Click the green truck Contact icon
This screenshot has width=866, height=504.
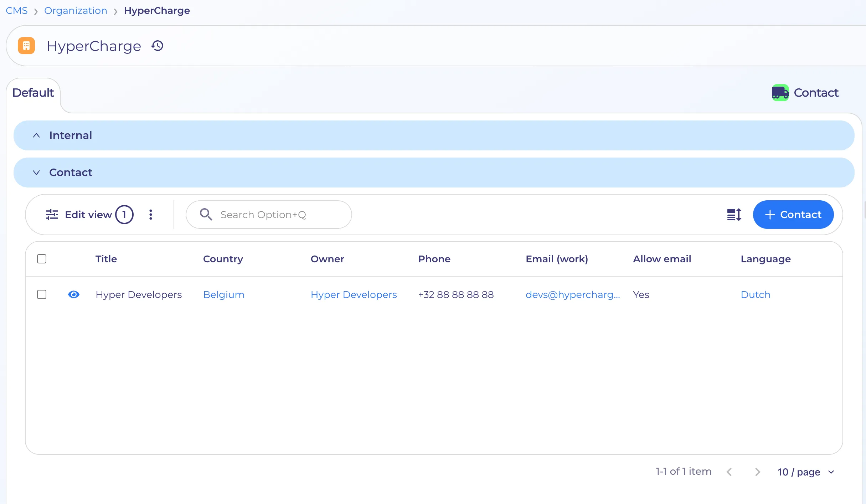tap(780, 93)
